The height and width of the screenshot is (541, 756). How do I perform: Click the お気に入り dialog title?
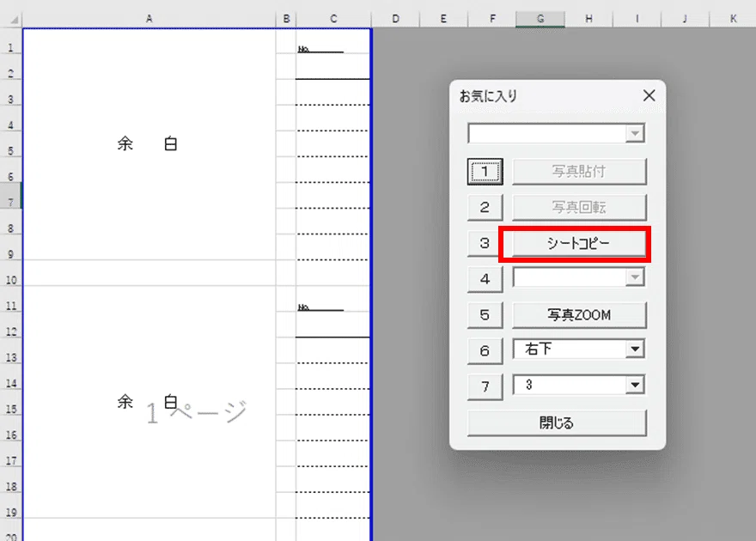(x=488, y=96)
